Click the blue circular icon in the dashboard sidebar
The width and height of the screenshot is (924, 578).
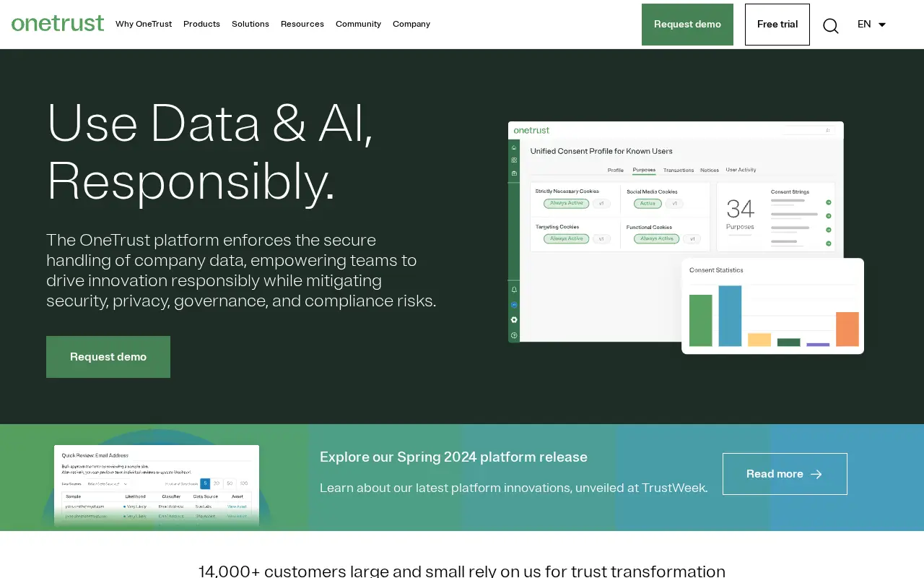(x=514, y=305)
